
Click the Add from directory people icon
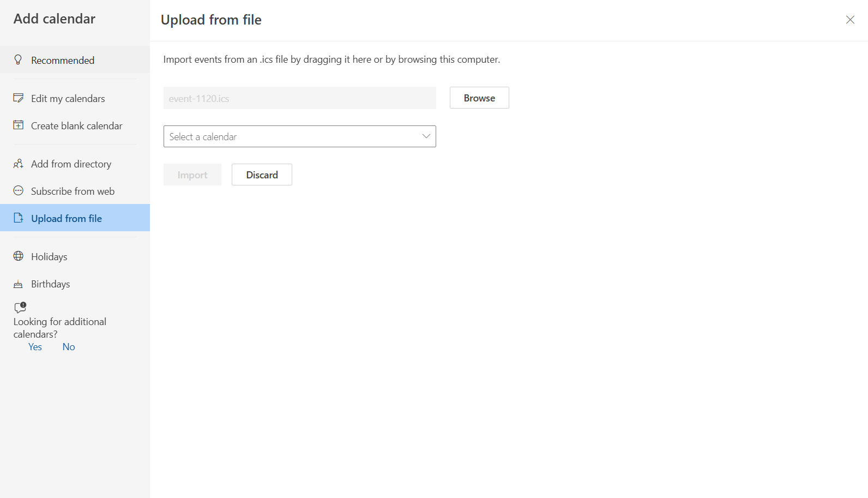(18, 164)
